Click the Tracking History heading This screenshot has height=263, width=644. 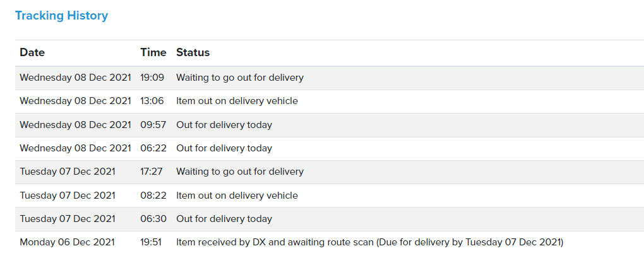click(61, 16)
